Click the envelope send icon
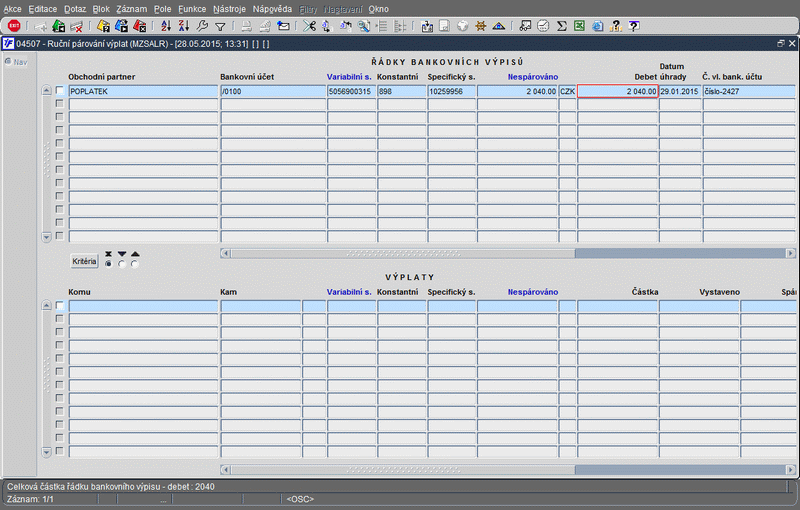 [283, 26]
